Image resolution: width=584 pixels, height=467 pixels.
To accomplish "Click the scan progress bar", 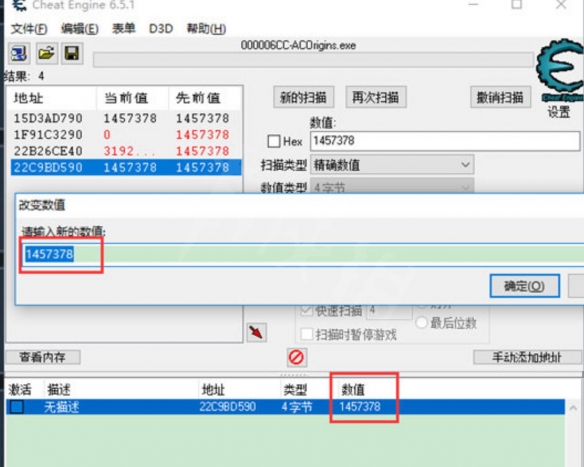I will click(x=313, y=60).
